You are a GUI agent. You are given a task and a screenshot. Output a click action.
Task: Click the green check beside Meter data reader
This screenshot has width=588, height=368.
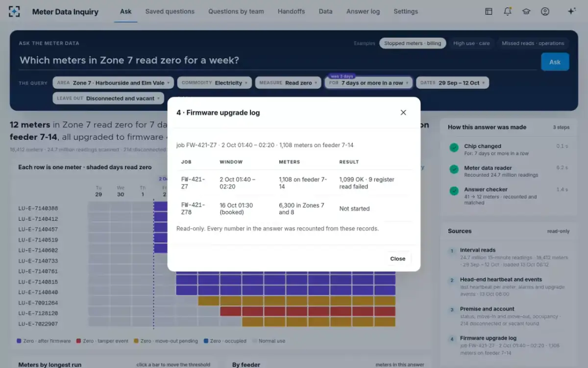coord(454,169)
